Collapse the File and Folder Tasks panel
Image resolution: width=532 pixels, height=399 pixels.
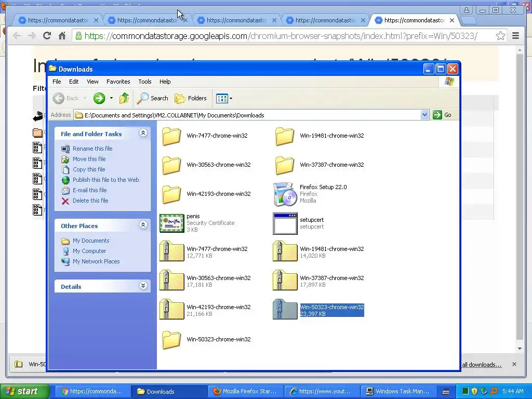click(143, 133)
